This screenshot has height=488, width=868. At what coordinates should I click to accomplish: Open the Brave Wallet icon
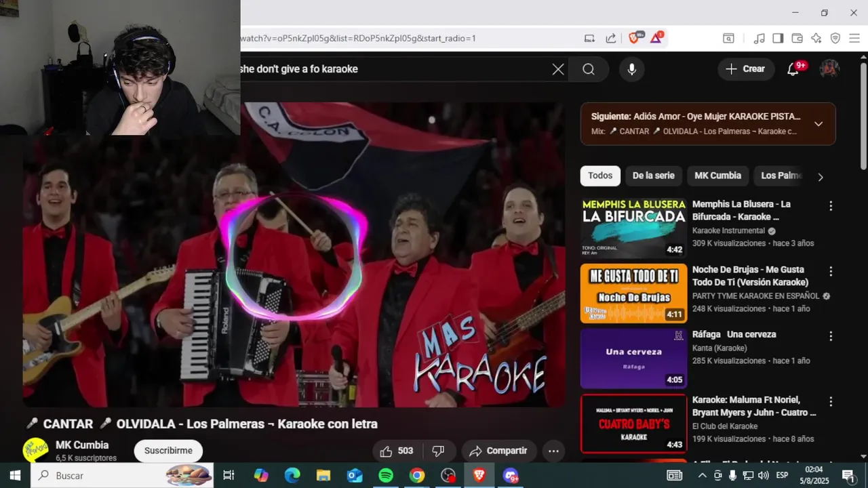[797, 38]
